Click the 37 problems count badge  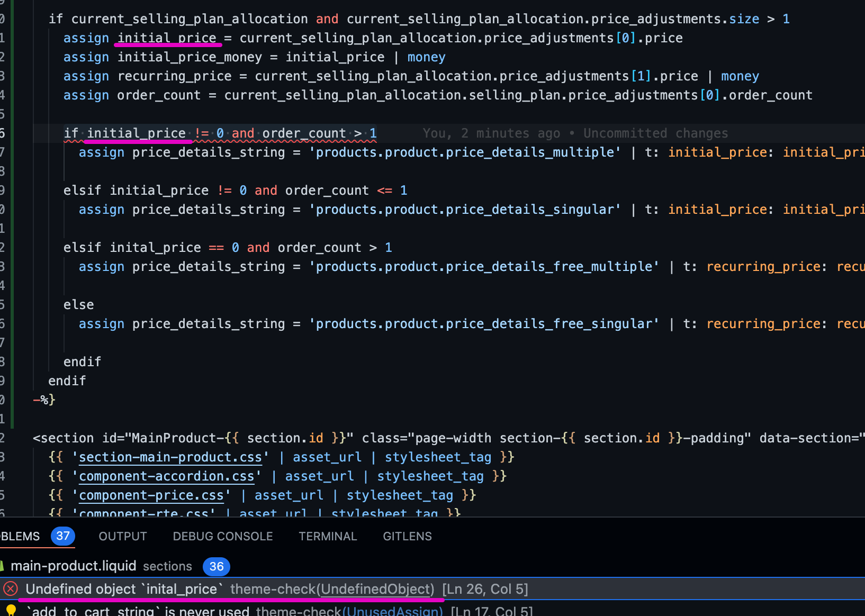[x=63, y=536]
